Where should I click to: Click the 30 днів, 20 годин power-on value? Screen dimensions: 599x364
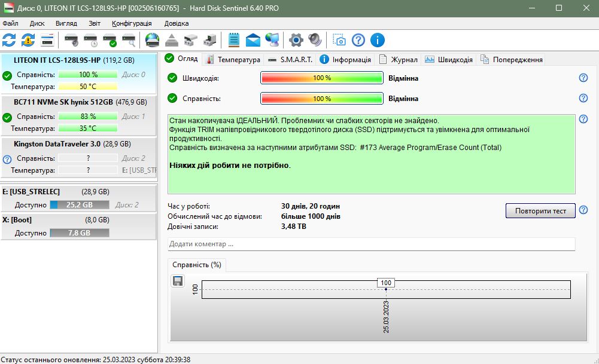coord(311,206)
